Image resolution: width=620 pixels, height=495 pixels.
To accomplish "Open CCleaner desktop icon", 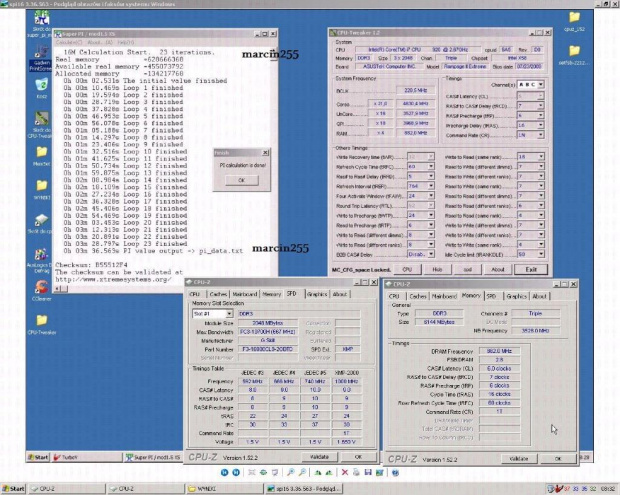I will click(x=42, y=291).
